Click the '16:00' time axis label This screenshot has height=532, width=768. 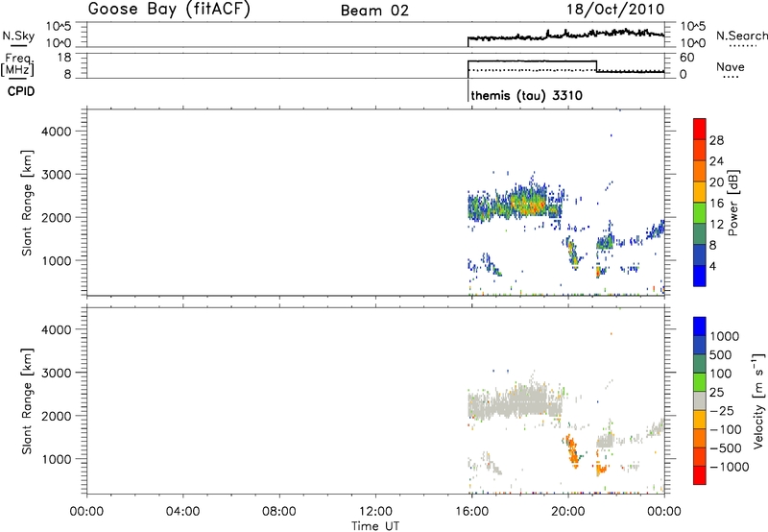click(x=471, y=512)
